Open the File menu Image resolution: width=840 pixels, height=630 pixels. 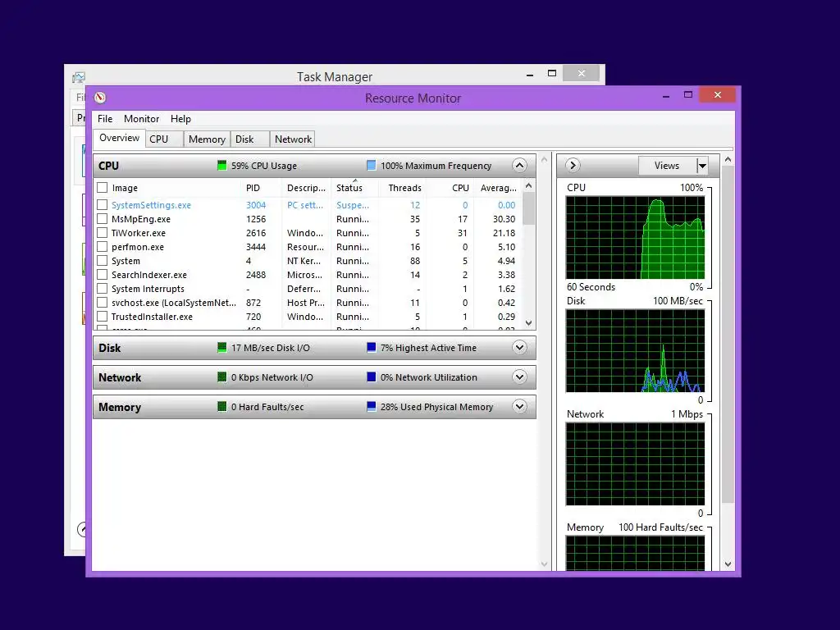[105, 119]
